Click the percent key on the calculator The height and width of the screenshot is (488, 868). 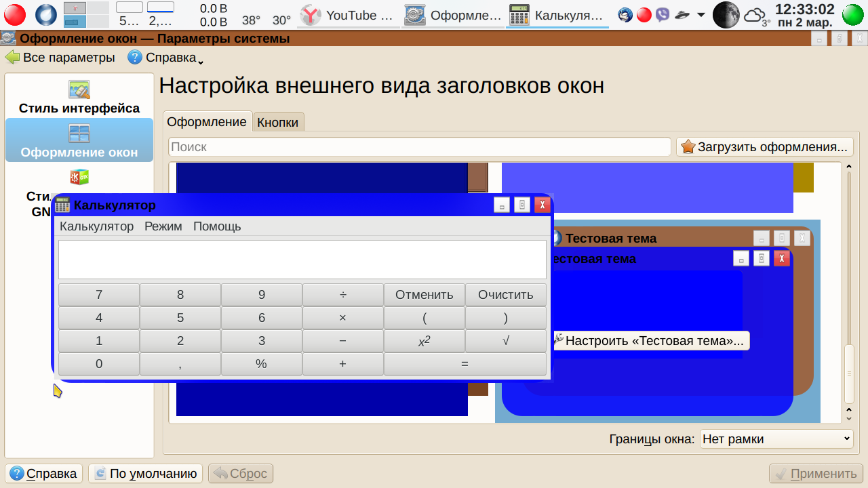(x=262, y=364)
